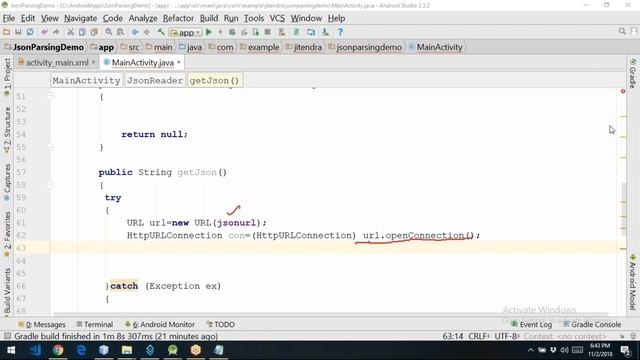
Task: Toggle the Gradle side panel
Action: click(632, 73)
